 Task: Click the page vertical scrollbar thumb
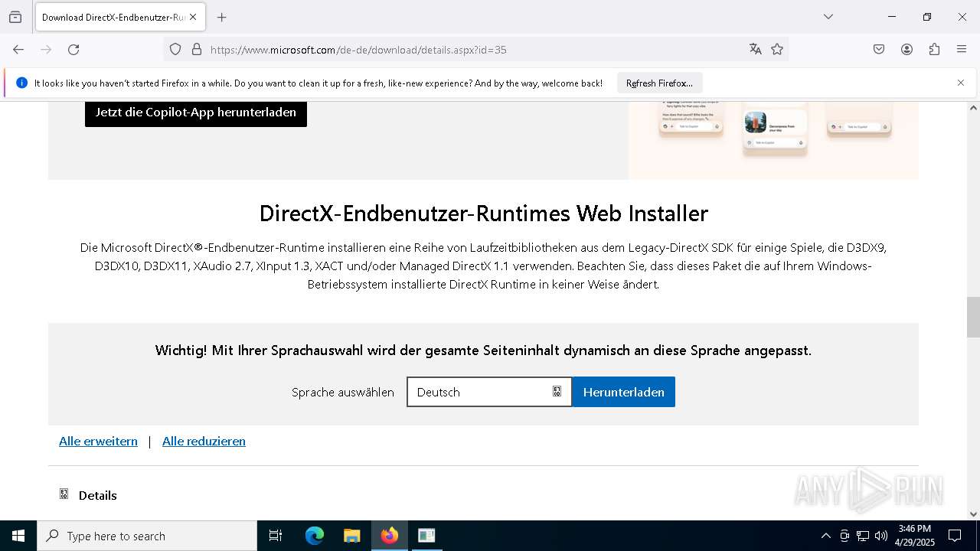click(x=973, y=317)
